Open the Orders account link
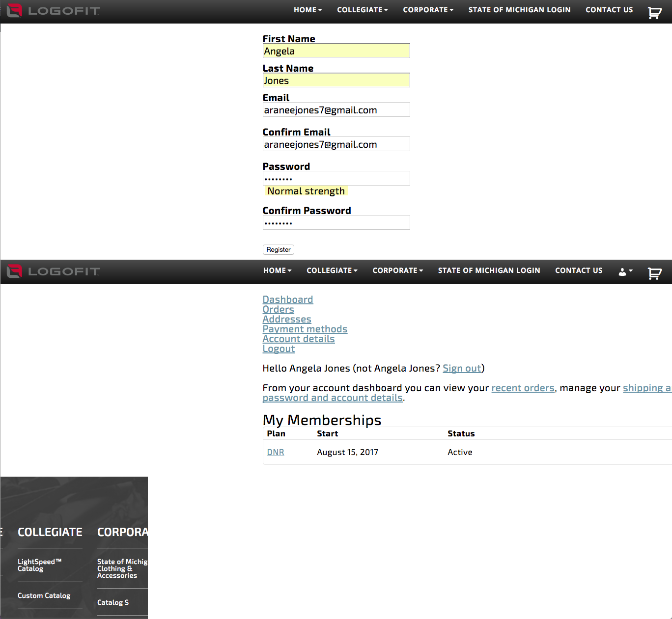Viewport: 672px width, 619px height. (278, 309)
